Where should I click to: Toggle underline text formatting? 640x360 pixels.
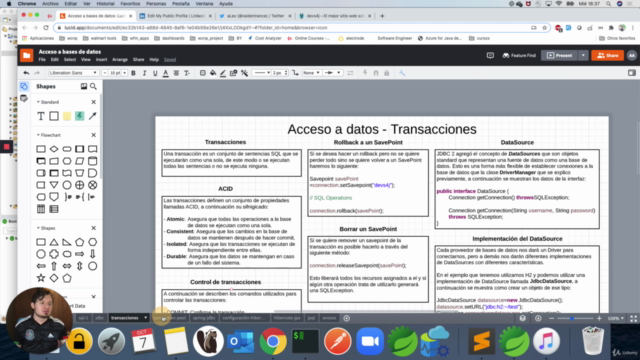[x=155, y=73]
